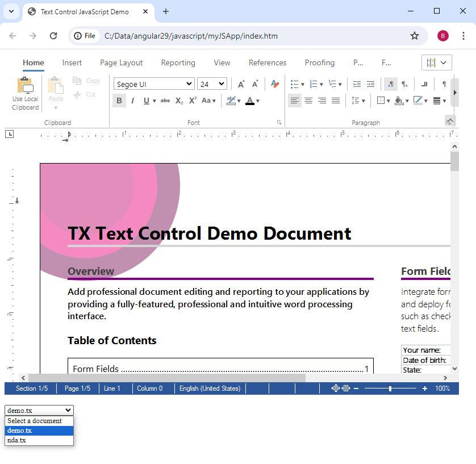Toggle left text alignment

click(295, 101)
